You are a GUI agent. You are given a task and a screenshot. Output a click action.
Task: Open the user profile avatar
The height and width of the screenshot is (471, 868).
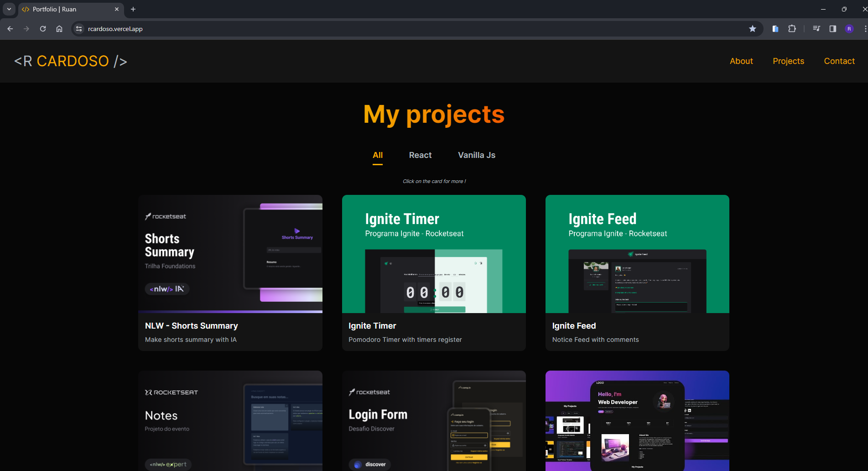(849, 29)
